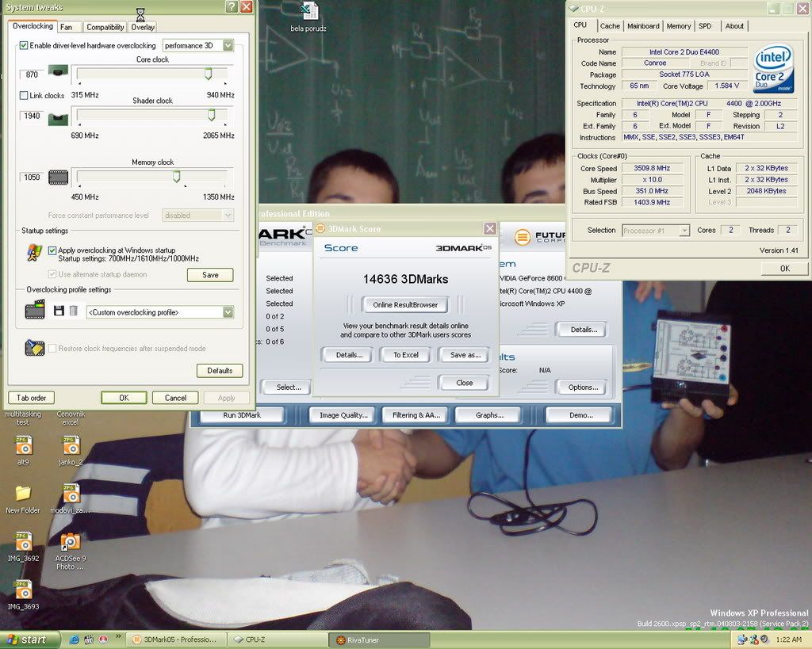Open the performance 3D dropdown

pyautogui.click(x=228, y=45)
